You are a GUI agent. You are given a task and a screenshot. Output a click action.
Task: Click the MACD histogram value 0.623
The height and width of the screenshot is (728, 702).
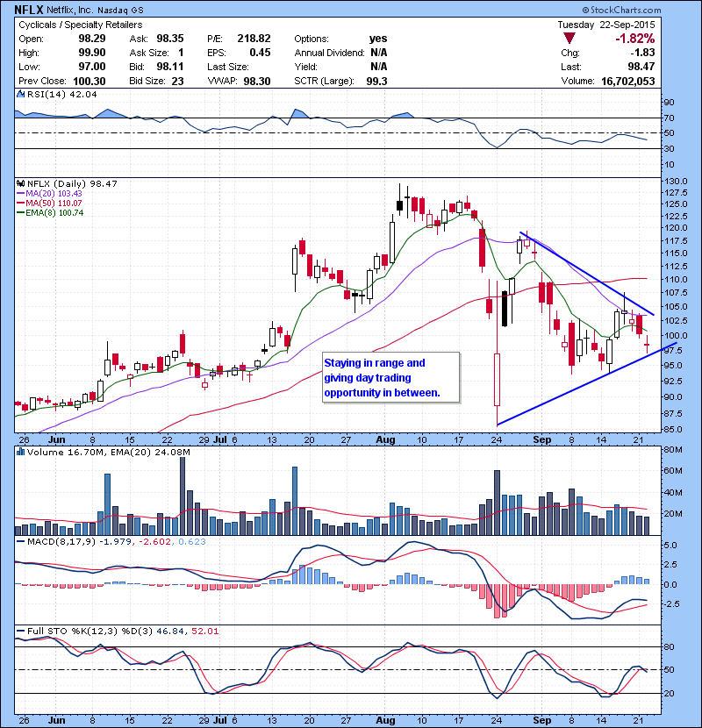click(191, 541)
